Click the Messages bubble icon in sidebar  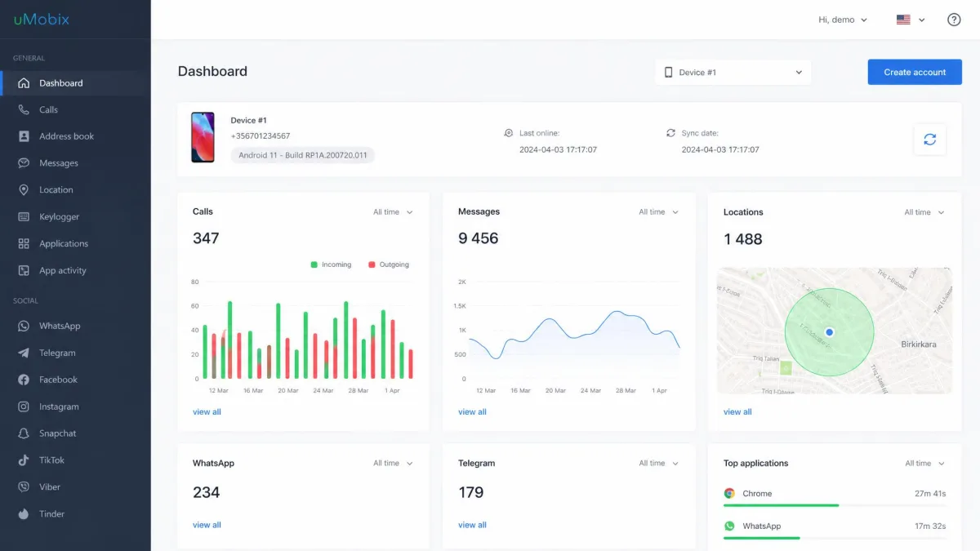click(x=23, y=163)
